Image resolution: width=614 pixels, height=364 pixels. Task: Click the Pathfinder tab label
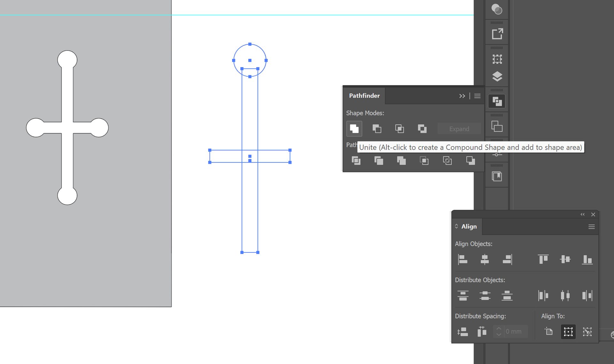tap(364, 96)
